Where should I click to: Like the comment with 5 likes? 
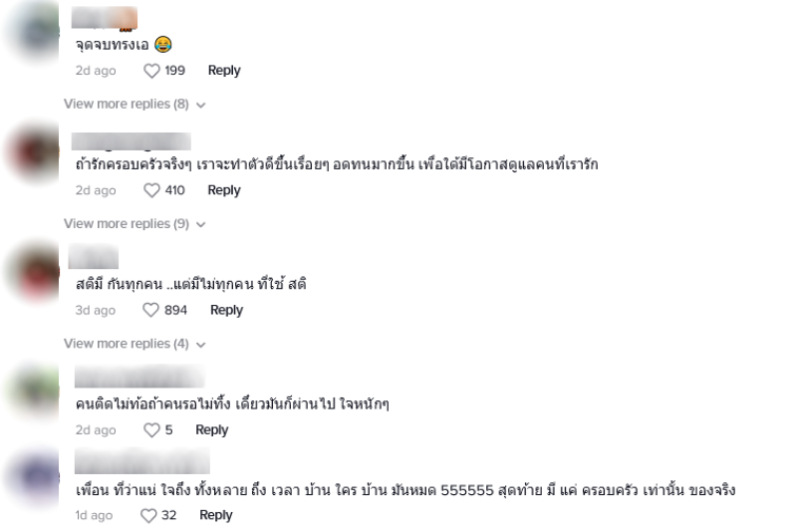pos(151,429)
